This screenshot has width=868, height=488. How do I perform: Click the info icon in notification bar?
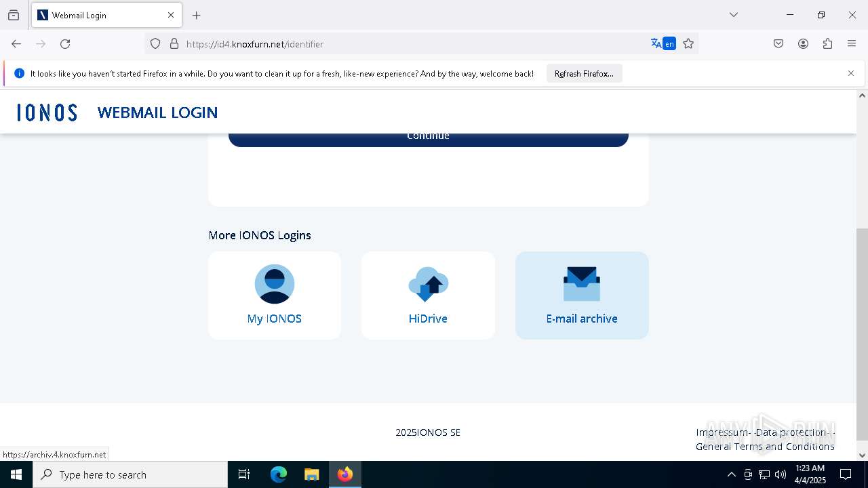(19, 73)
